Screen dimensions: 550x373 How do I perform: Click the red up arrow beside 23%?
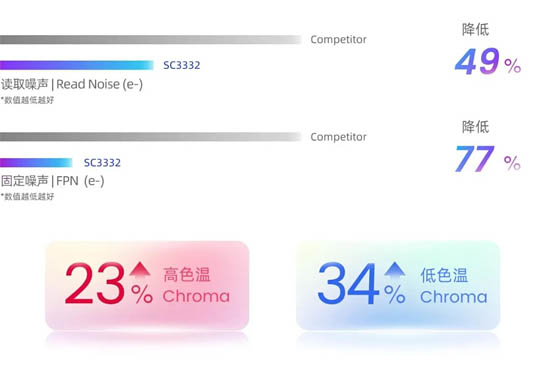(140, 271)
